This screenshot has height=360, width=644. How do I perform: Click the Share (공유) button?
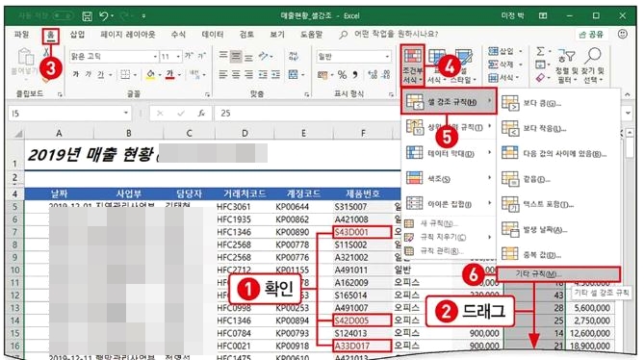pos(591,35)
